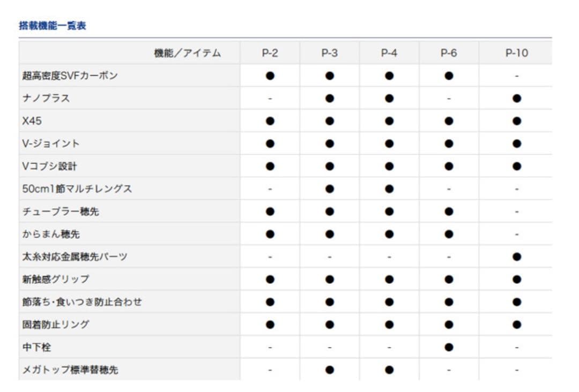
Task: Click the 機能/アイテム header cell
Action: pyautogui.click(x=187, y=53)
